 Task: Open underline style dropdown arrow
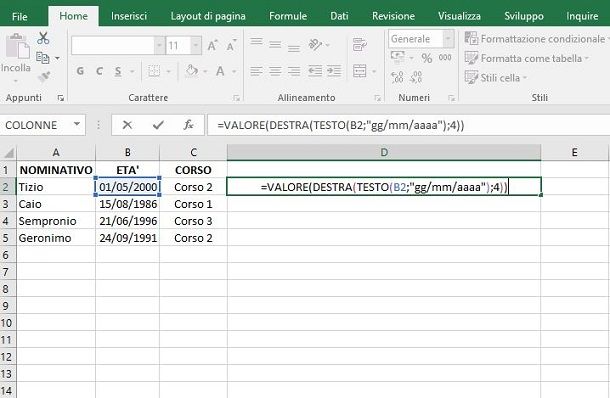point(132,71)
